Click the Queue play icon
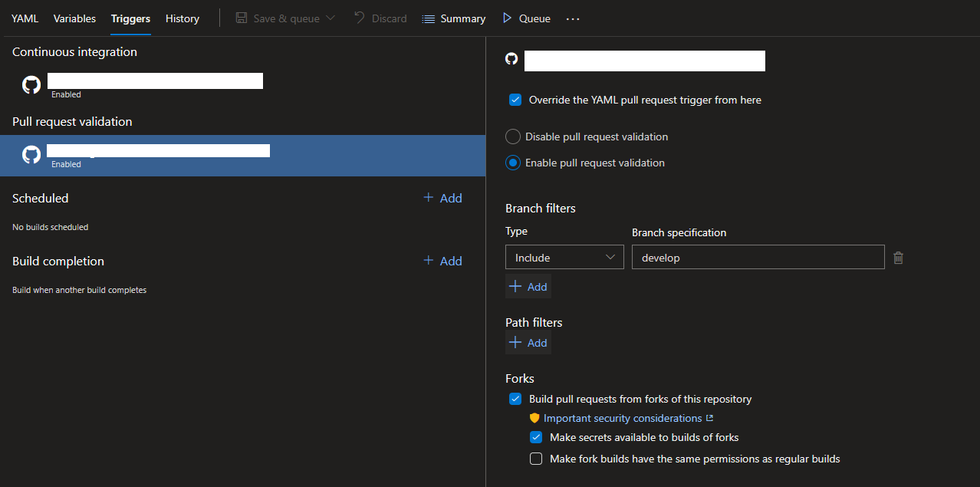The height and width of the screenshot is (487, 980). point(507,18)
